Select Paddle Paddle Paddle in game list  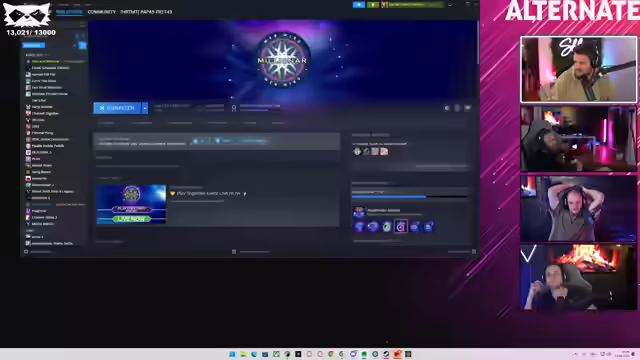pyautogui.click(x=45, y=146)
